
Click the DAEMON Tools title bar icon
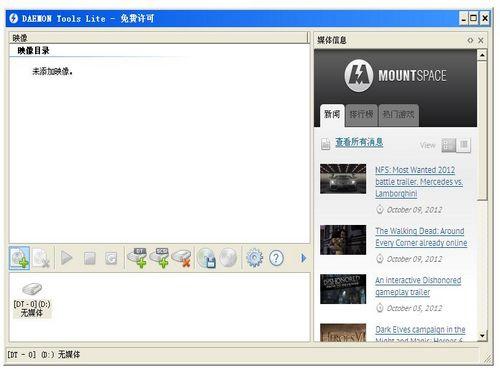[x=14, y=18]
